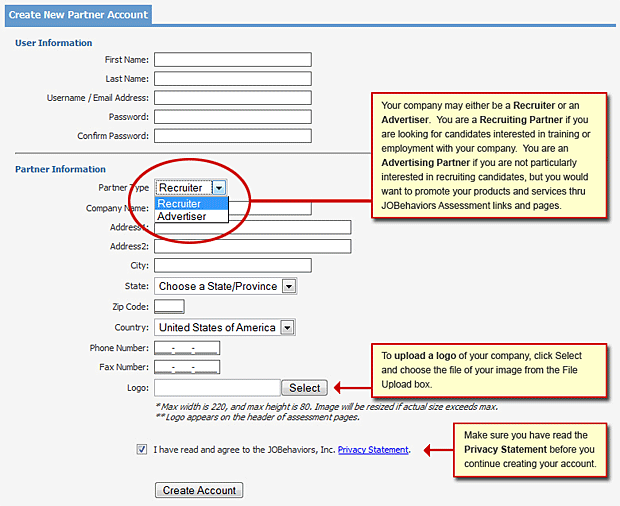Click the Logo file path field
Viewport: 620px width, 506px height.
tap(217, 388)
